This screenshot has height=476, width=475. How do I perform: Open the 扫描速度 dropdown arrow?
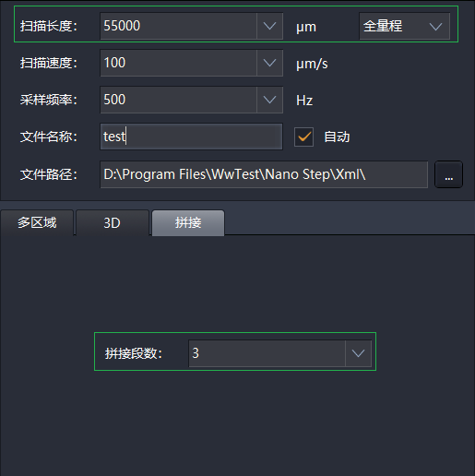pos(269,63)
